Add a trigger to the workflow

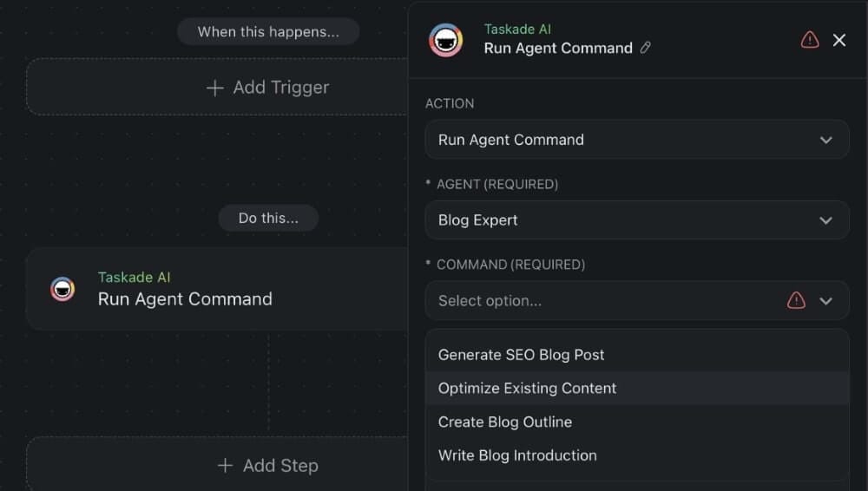[x=269, y=88]
